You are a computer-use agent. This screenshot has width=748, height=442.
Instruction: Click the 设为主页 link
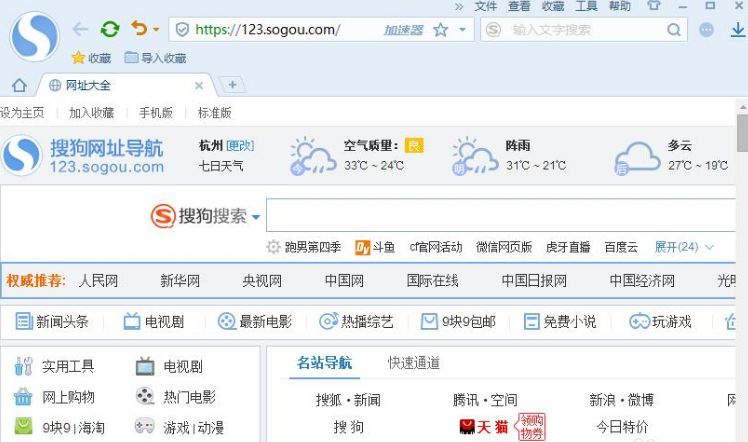pyautogui.click(x=22, y=113)
